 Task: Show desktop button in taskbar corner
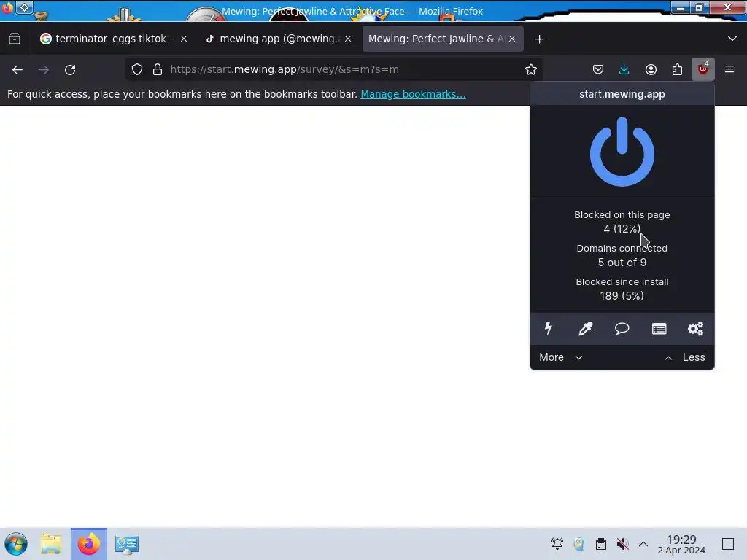tap(728, 544)
